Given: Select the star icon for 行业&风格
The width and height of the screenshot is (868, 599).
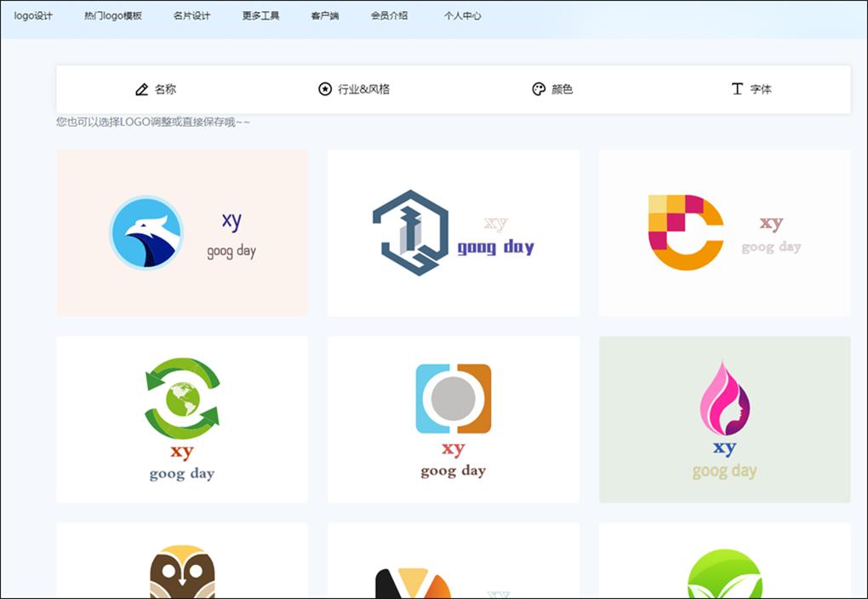Looking at the screenshot, I should pyautogui.click(x=324, y=88).
